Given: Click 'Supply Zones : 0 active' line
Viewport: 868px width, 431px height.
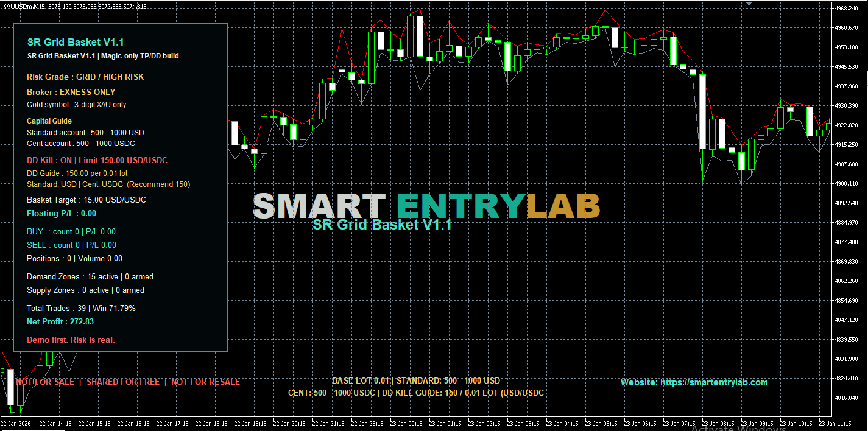Looking at the screenshot, I should pyautogui.click(x=86, y=290).
